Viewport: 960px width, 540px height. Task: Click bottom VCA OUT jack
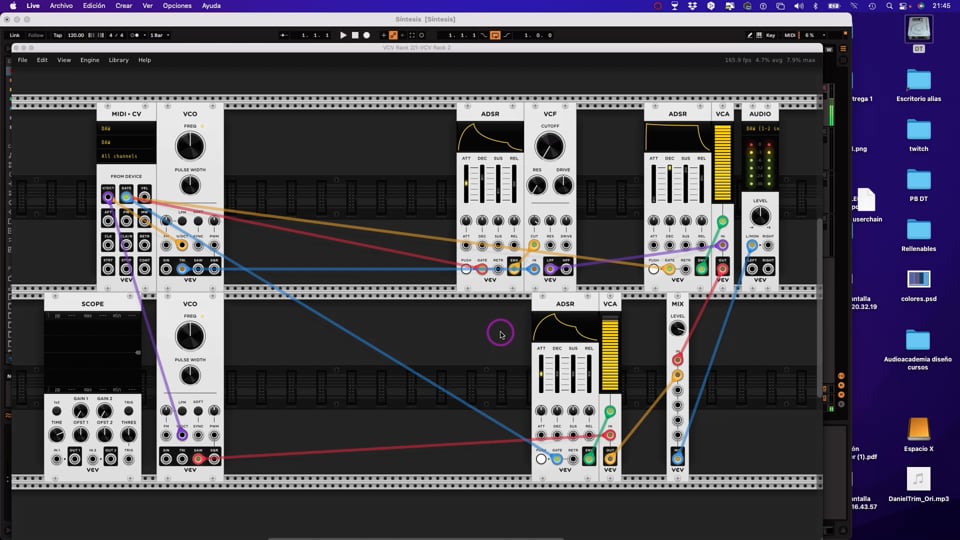[610, 459]
